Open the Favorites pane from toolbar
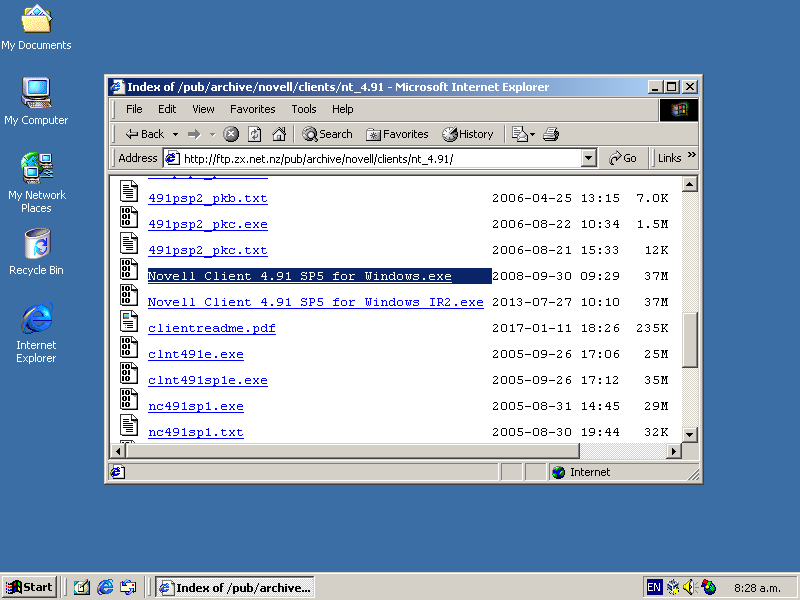Image resolution: width=800 pixels, height=600 pixels. [397, 134]
